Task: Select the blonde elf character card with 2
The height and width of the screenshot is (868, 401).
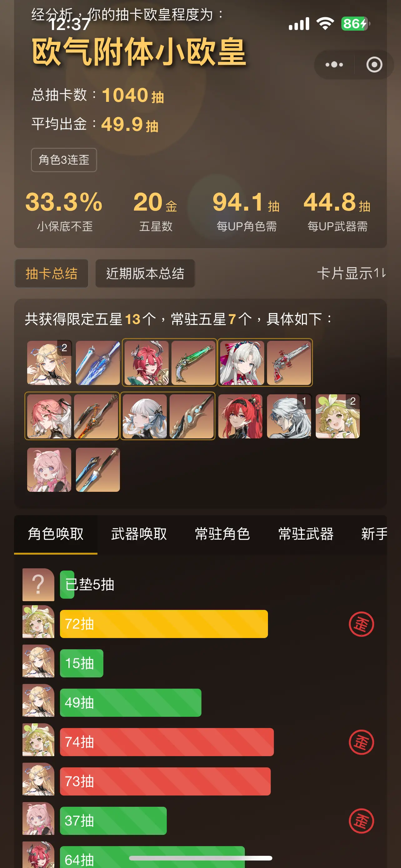Action: [x=49, y=362]
